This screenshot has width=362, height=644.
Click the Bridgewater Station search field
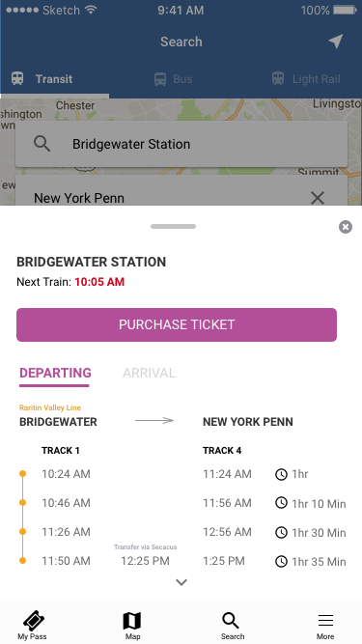click(x=181, y=144)
